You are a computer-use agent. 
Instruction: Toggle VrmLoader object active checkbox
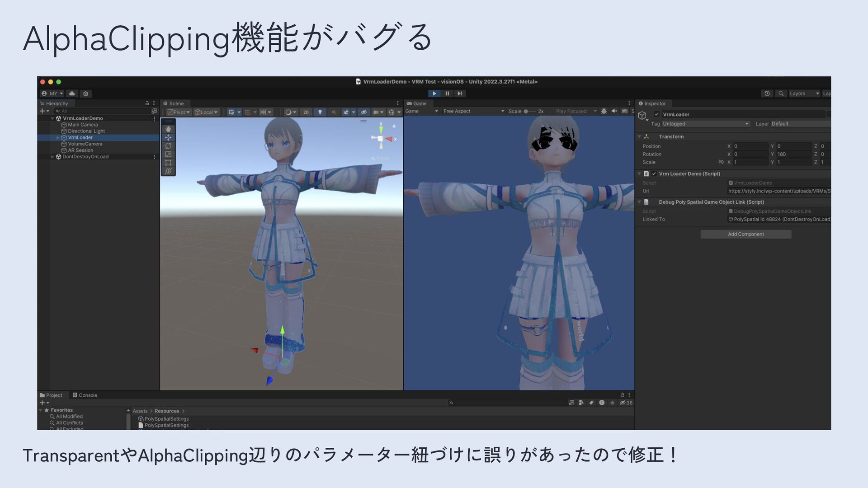pyautogui.click(x=657, y=114)
